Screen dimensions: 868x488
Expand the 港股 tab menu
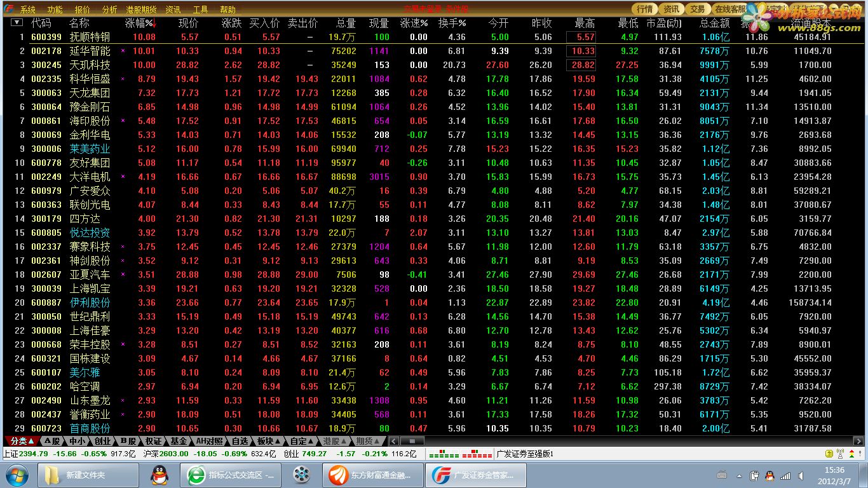[334, 441]
